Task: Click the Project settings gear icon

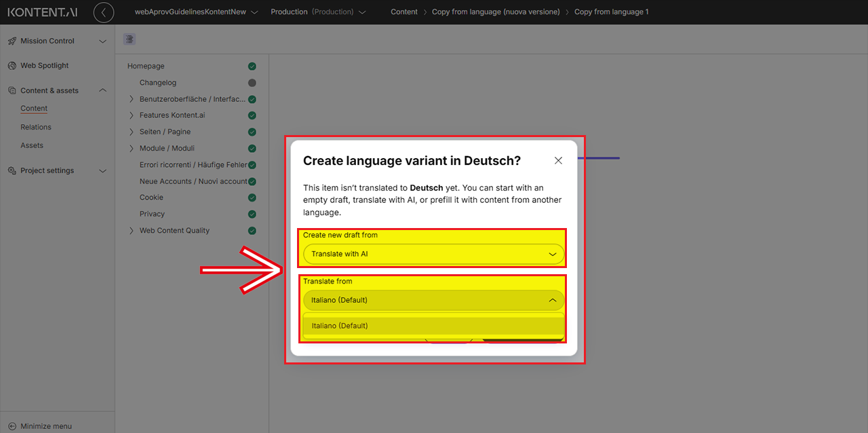Action: click(12, 171)
